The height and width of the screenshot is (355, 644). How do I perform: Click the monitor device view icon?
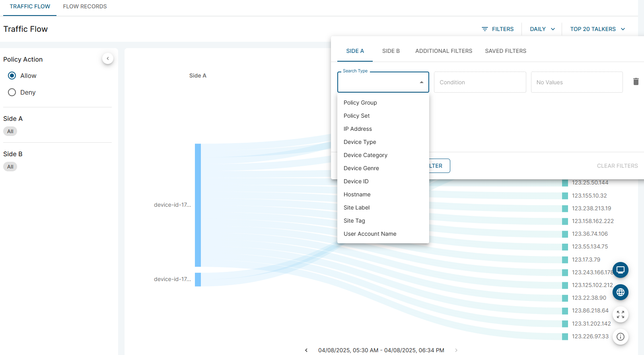[x=620, y=270]
